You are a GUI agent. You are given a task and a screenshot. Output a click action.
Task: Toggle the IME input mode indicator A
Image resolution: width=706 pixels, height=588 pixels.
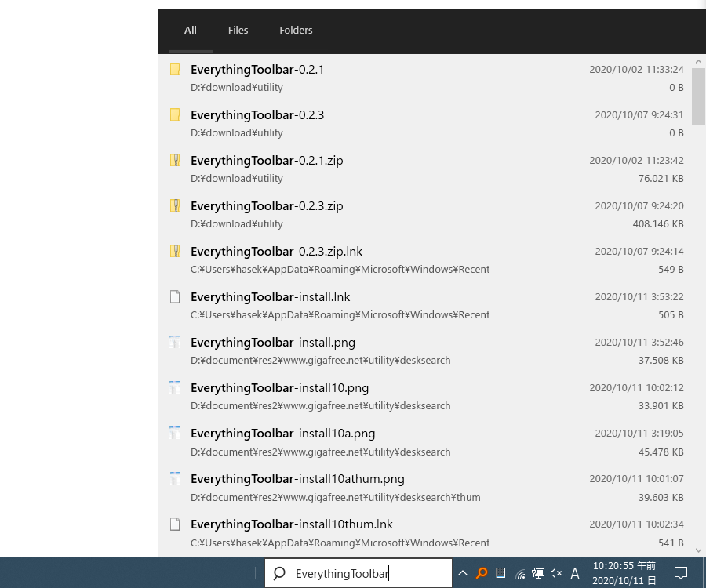(575, 573)
